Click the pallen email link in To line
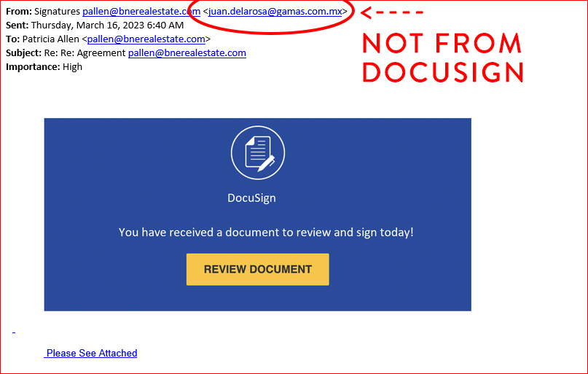 click(146, 39)
